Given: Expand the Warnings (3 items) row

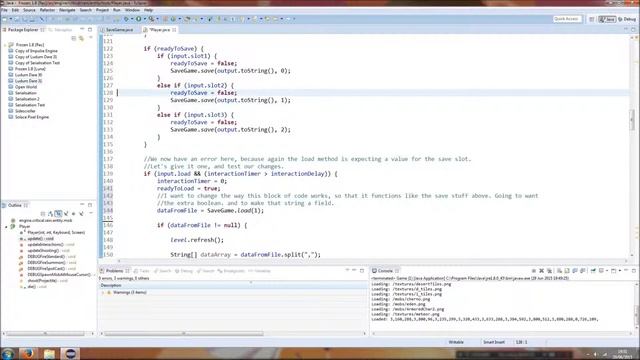Looking at the screenshot, I should [103, 293].
